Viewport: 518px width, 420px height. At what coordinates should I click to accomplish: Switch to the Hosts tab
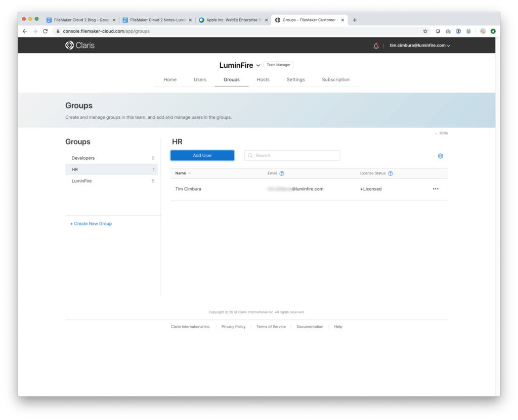click(x=263, y=79)
